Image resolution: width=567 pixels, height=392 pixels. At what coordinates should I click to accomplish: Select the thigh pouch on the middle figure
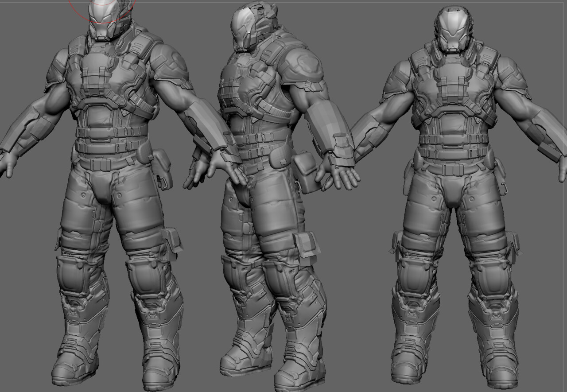tap(306, 249)
